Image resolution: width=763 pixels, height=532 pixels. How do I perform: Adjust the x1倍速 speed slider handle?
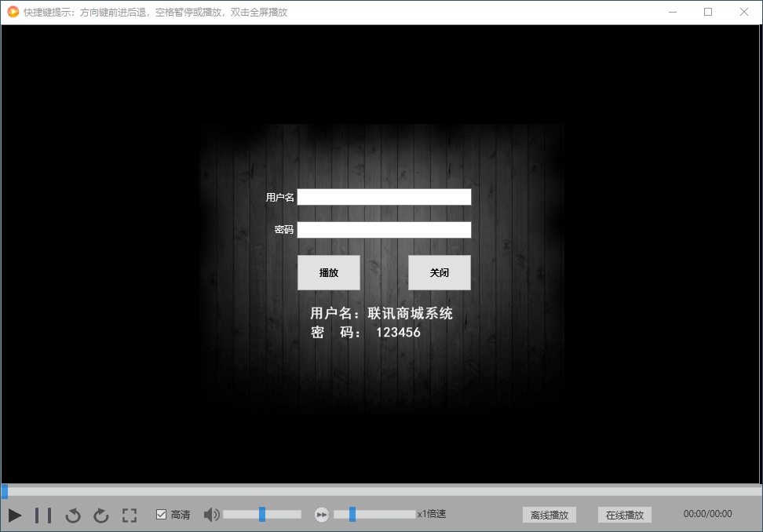(x=352, y=514)
